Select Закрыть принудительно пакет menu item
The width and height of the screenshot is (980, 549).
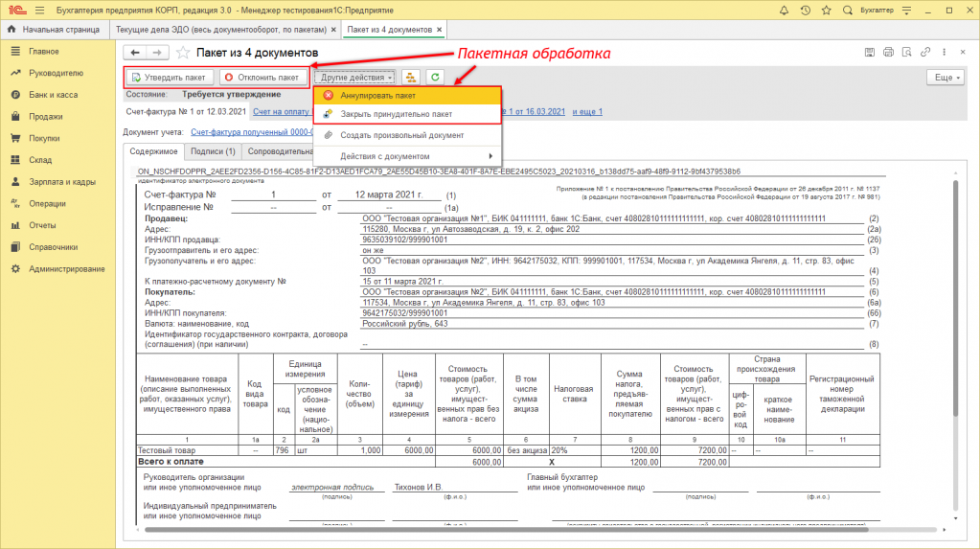[x=407, y=114]
